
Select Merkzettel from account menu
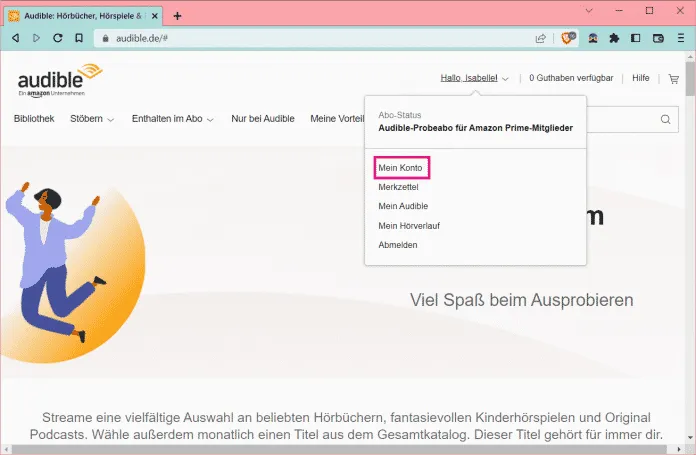pyautogui.click(x=398, y=187)
